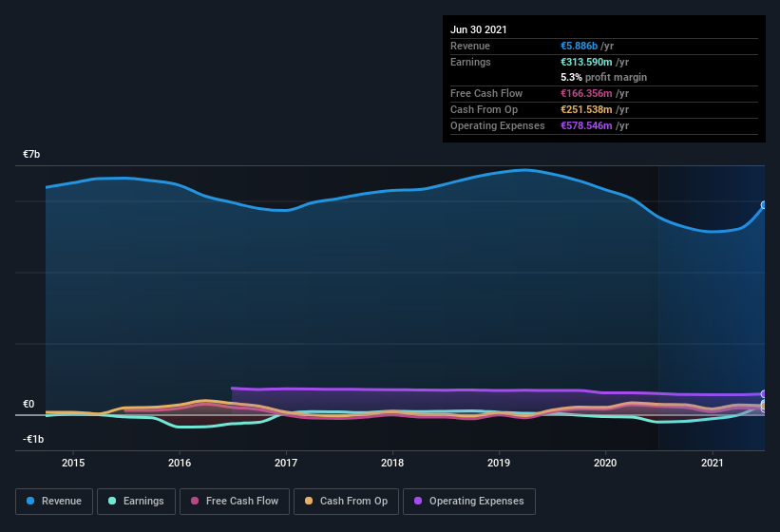
Task: Click the purple Operating Expenses endpoint marker
Action: point(764,394)
